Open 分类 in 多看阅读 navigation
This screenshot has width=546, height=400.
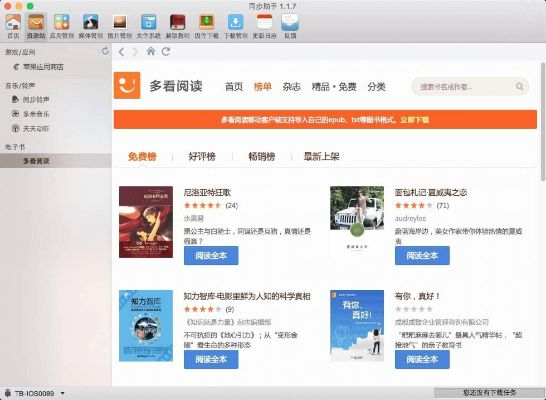[376, 87]
